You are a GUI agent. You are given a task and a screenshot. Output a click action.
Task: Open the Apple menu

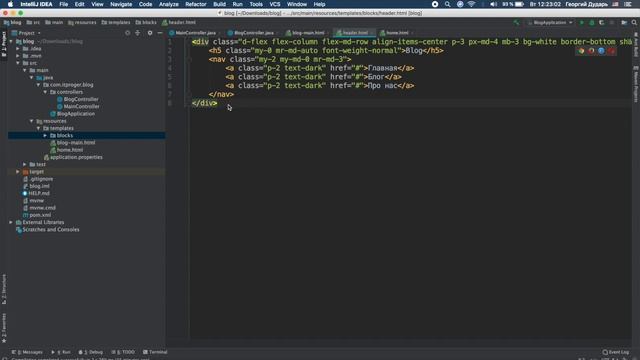[x=10, y=4]
